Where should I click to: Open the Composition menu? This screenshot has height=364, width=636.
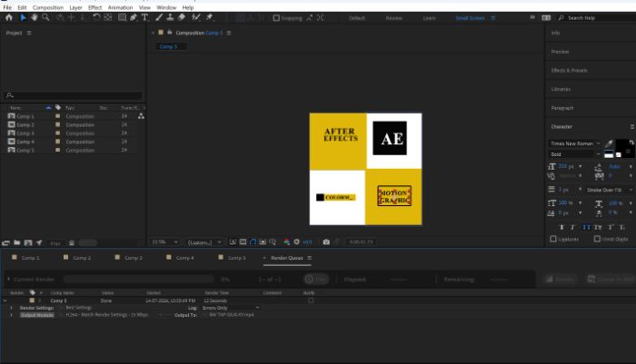(x=48, y=7)
